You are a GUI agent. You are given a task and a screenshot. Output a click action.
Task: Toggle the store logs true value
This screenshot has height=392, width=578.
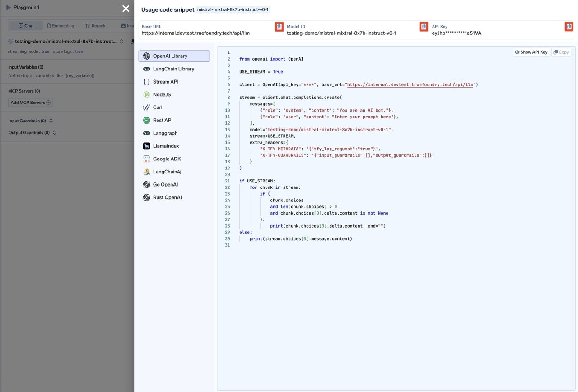click(79, 51)
